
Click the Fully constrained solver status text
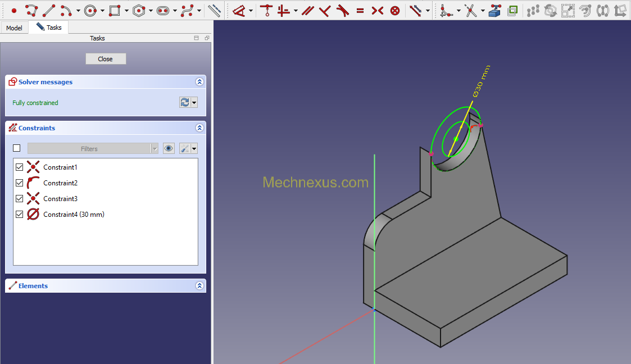(35, 103)
